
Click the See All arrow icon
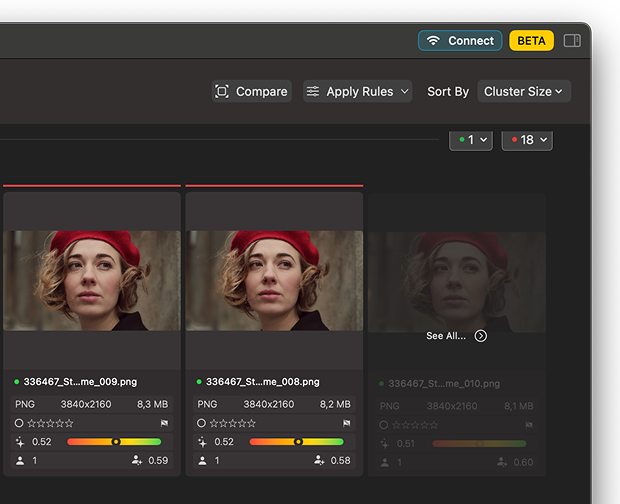coord(481,336)
